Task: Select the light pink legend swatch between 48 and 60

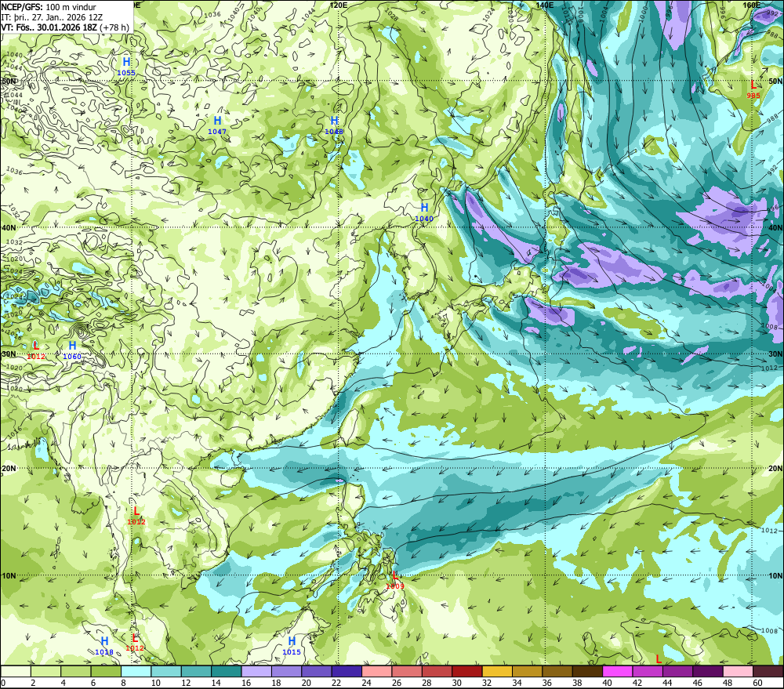Action: tap(738, 671)
